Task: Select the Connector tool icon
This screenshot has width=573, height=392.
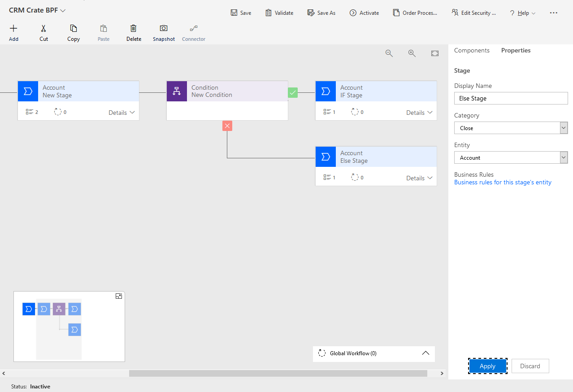Action: tap(193, 31)
